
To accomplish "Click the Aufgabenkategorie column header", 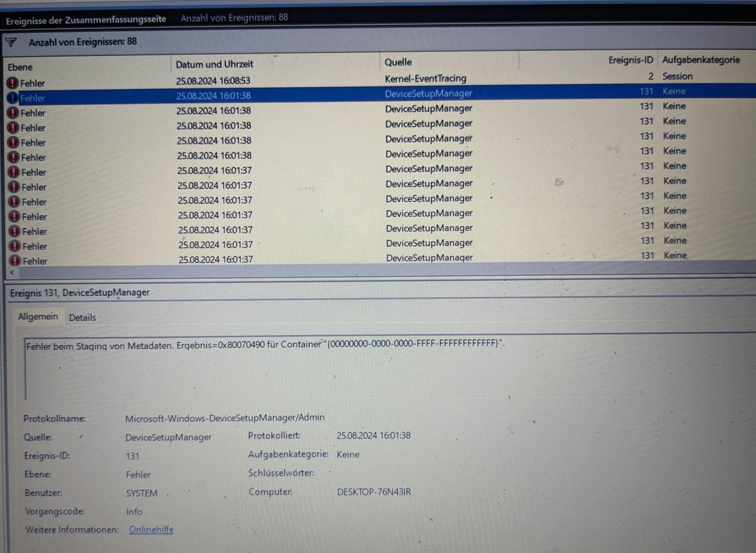I will click(x=700, y=60).
